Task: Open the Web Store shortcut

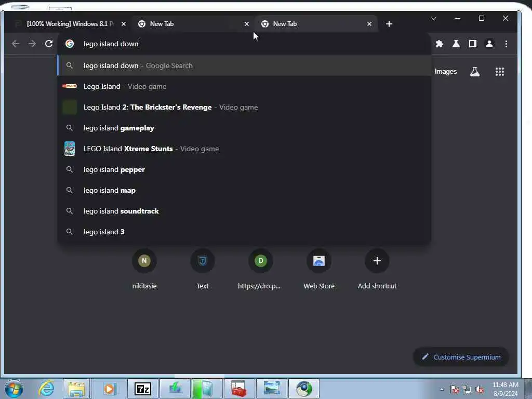Action: pyautogui.click(x=319, y=270)
